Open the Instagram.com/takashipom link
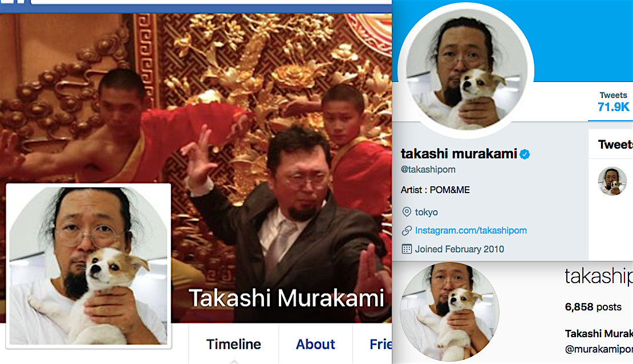Viewport: 633px width, 364px height. [x=470, y=231]
